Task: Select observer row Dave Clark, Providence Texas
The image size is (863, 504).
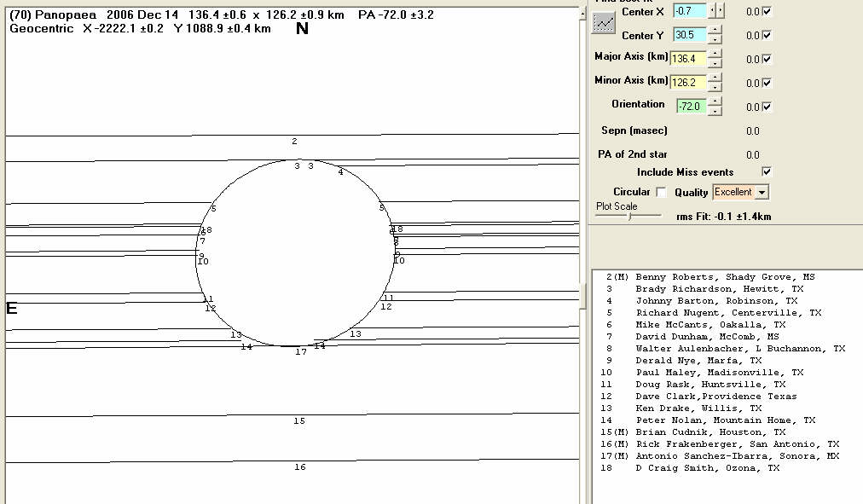Action: 698,397
